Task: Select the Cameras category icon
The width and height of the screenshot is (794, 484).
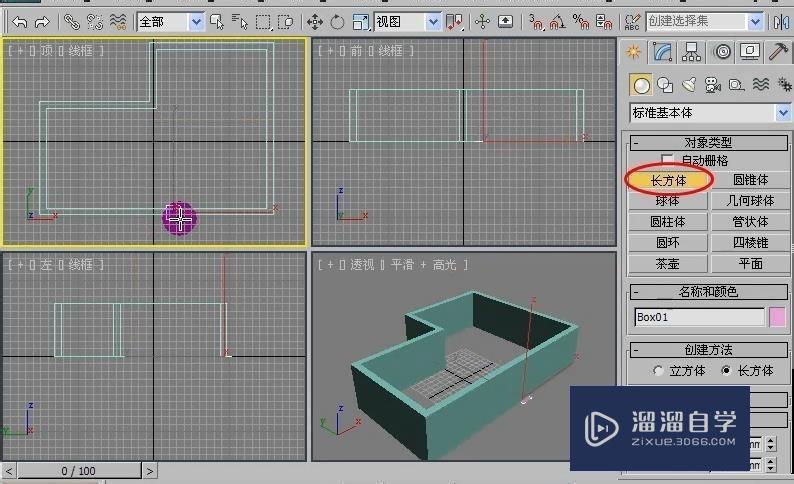Action: coord(712,85)
